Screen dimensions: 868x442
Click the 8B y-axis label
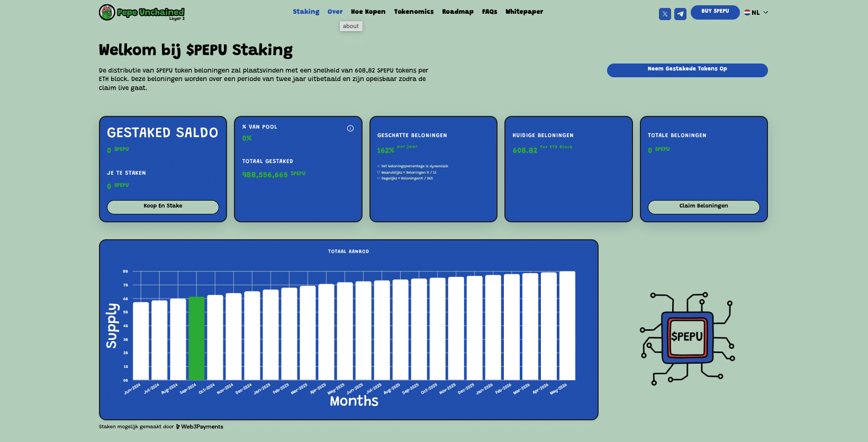125,271
